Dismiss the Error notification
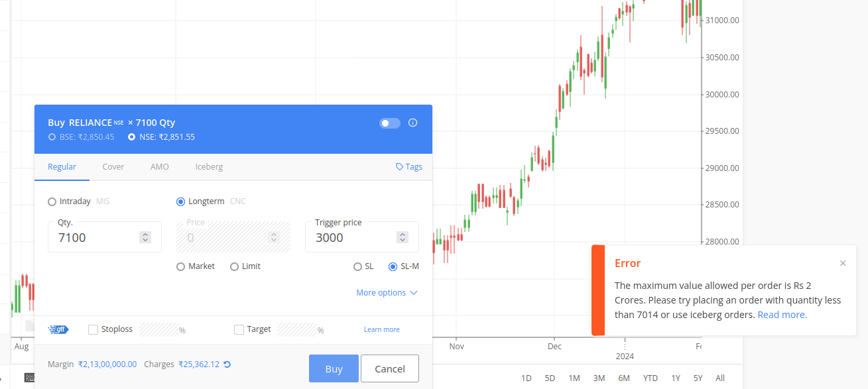Screen dimensions: 868x389 click(x=843, y=263)
